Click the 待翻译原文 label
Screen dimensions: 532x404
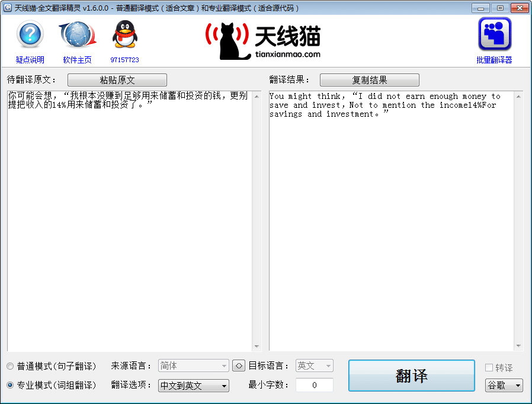point(31,80)
